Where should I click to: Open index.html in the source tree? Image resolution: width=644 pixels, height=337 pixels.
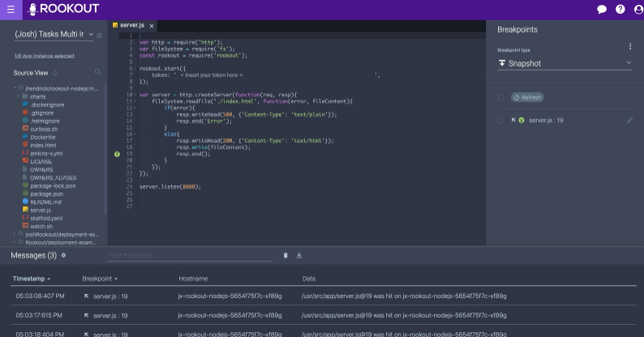[42, 145]
